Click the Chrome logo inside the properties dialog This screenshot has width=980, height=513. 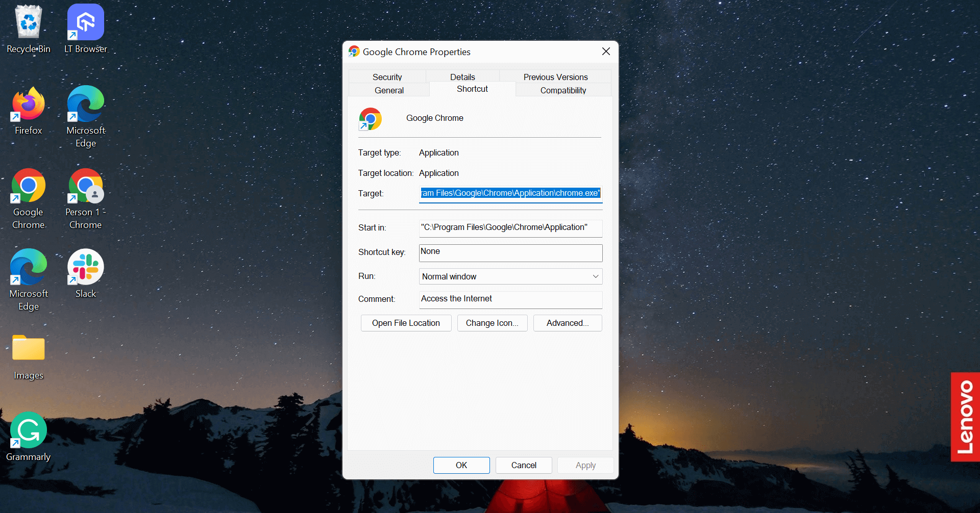point(370,119)
